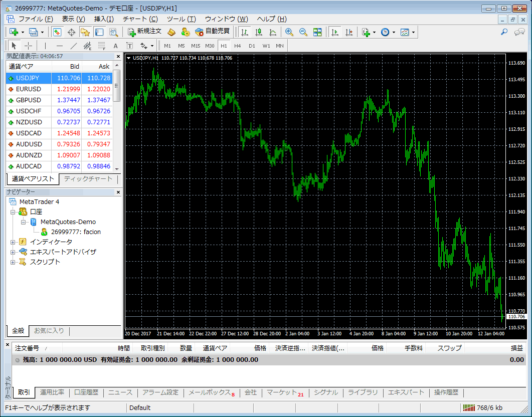Open the add indicator icon
The image size is (532, 417).
366,32
